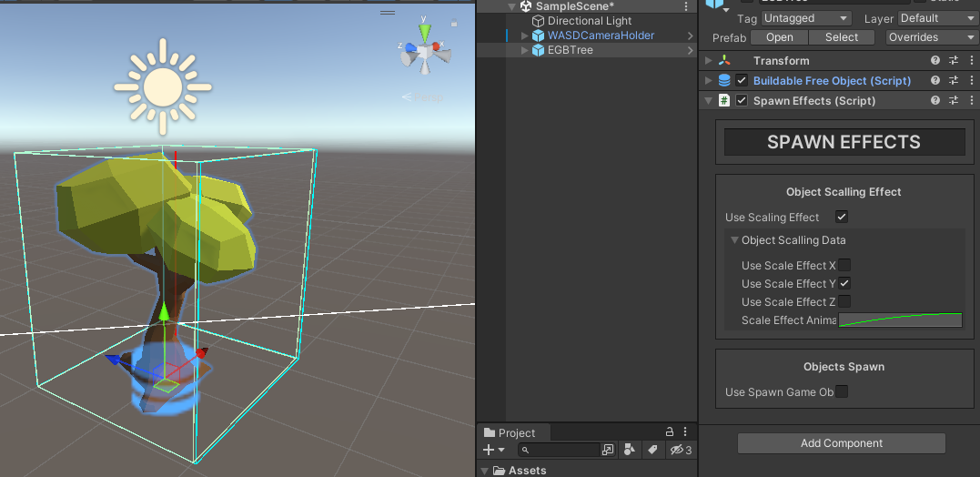Open search in Unity Search window icon
This screenshot has height=477, width=980.
608,450
